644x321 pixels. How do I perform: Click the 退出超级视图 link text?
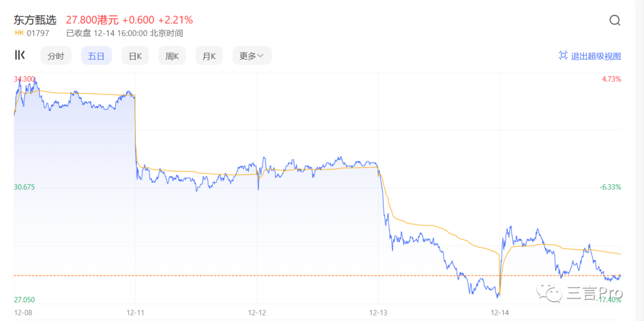[x=596, y=56]
